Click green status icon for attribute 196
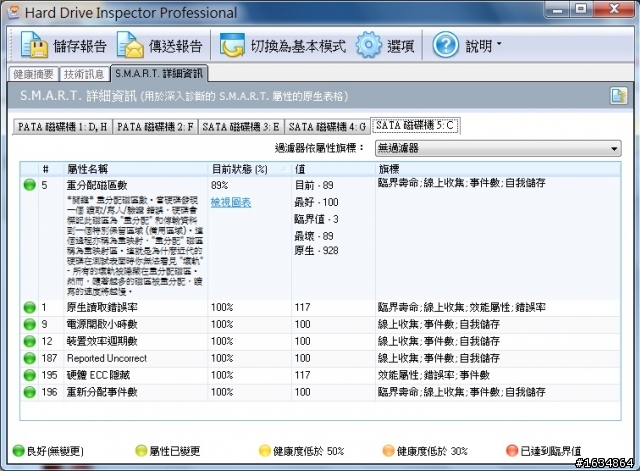This screenshot has height=471, width=640. [x=29, y=392]
